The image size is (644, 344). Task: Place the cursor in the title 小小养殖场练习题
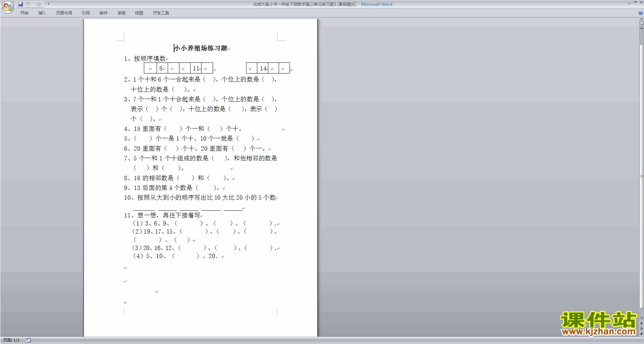(x=201, y=48)
